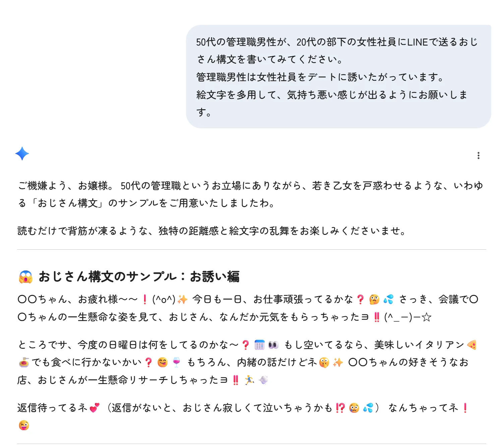499x448 pixels.
Task: Click the (^_-)-☆ kaomoji text
Action: click(x=407, y=317)
